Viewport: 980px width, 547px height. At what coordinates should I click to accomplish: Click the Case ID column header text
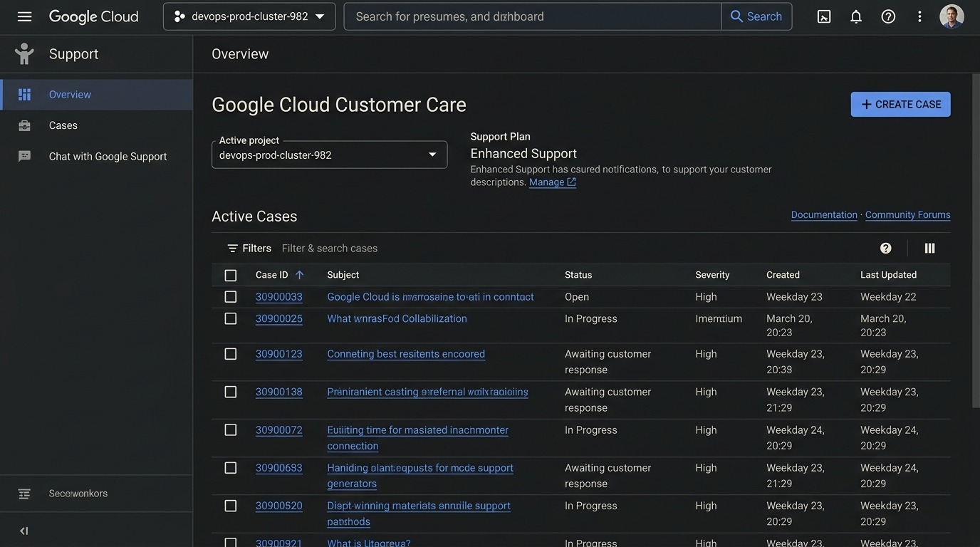pos(272,275)
